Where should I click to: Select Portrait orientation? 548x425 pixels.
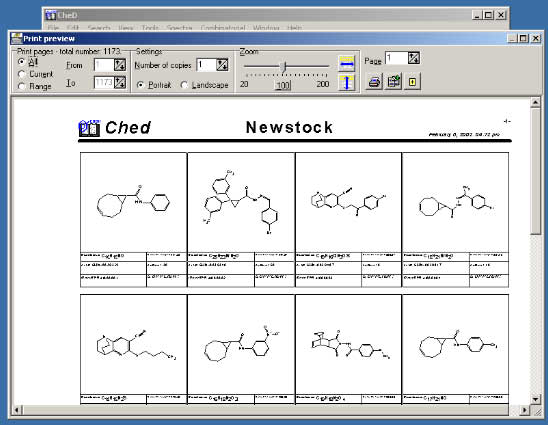coord(140,85)
